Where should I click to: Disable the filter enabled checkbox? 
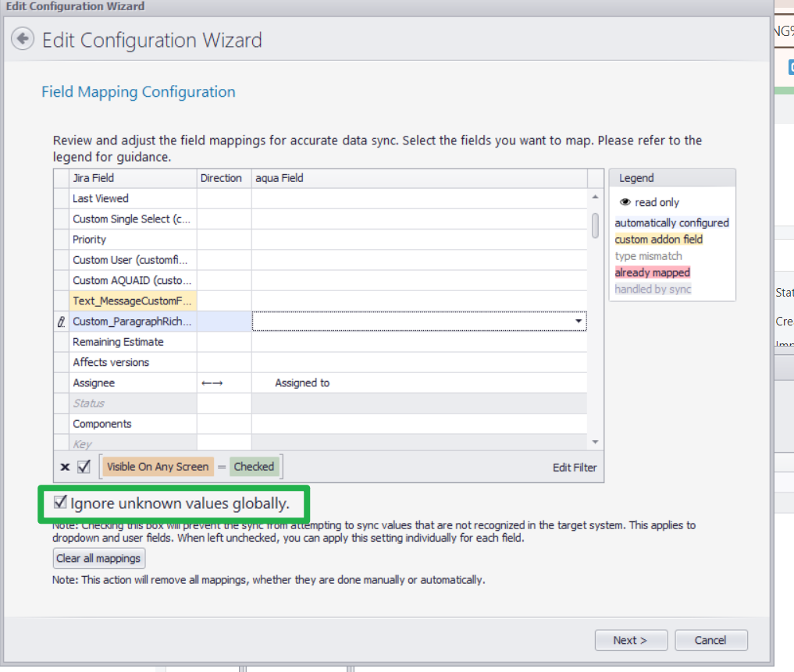pos(84,468)
